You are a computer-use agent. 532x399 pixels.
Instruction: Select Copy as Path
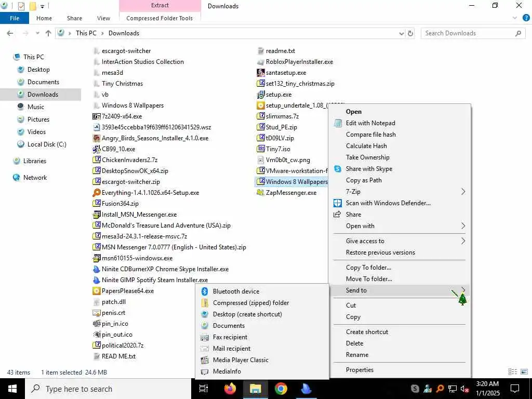point(364,180)
